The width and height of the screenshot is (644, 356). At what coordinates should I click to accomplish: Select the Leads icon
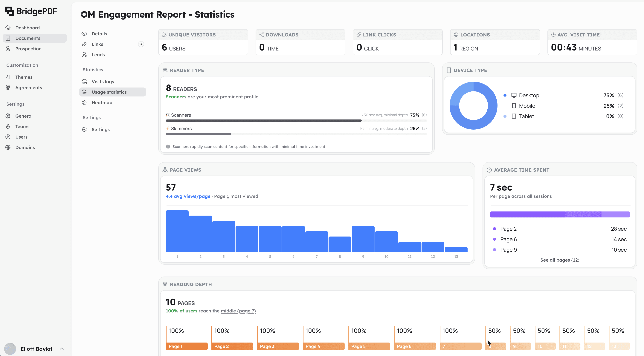(85, 54)
